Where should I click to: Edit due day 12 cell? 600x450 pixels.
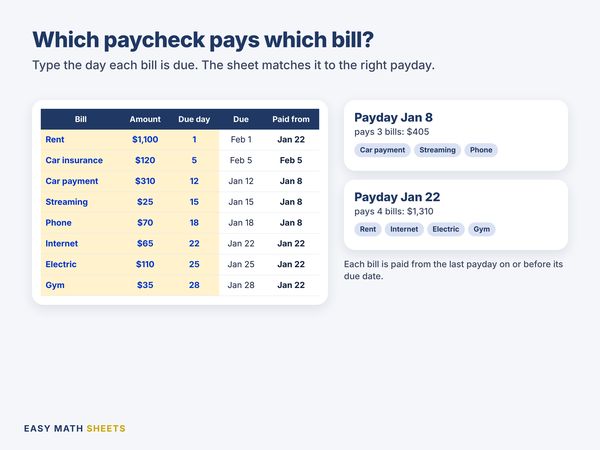tap(194, 181)
